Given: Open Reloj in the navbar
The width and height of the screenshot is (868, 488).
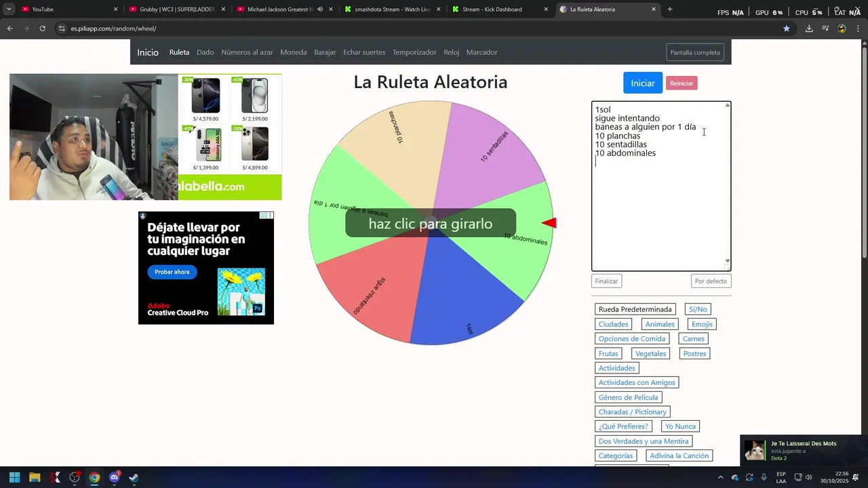Looking at the screenshot, I should 452,52.
